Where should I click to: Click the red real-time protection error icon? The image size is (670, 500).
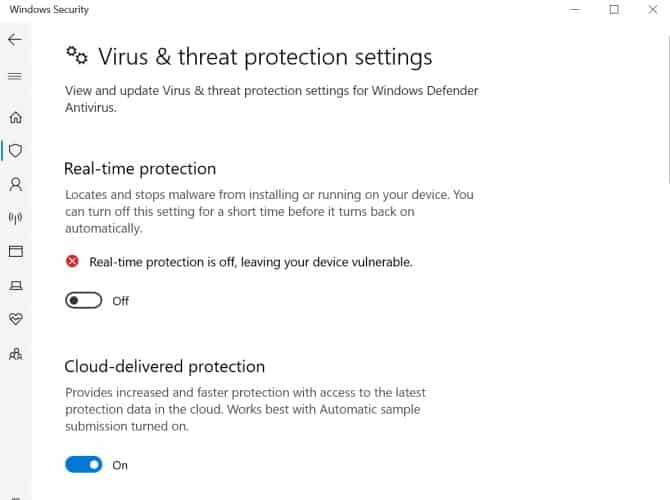72,262
